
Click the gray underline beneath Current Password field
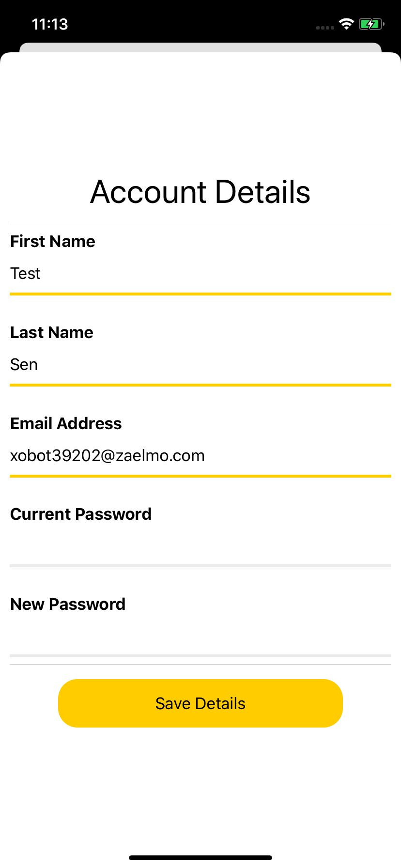pos(200,565)
